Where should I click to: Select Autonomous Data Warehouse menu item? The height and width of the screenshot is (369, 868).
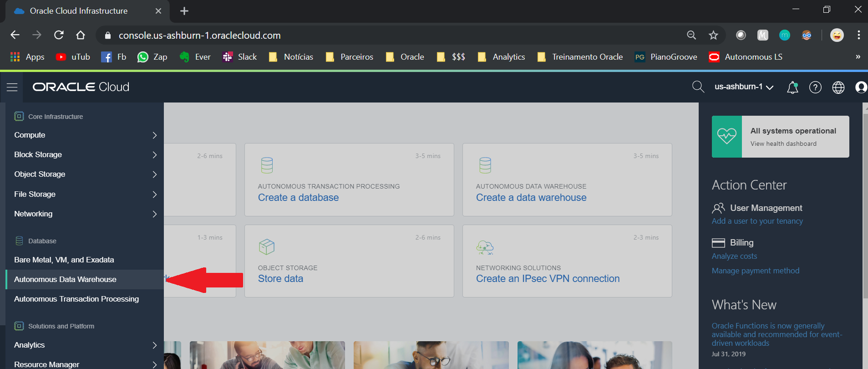[85, 279]
